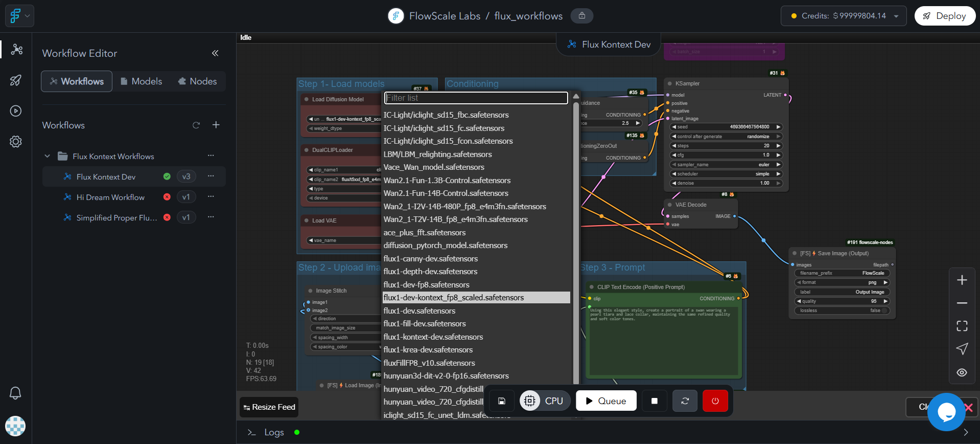This screenshot has height=444, width=980.
Task: Open the sampler_name euler selector
Action: point(726,165)
